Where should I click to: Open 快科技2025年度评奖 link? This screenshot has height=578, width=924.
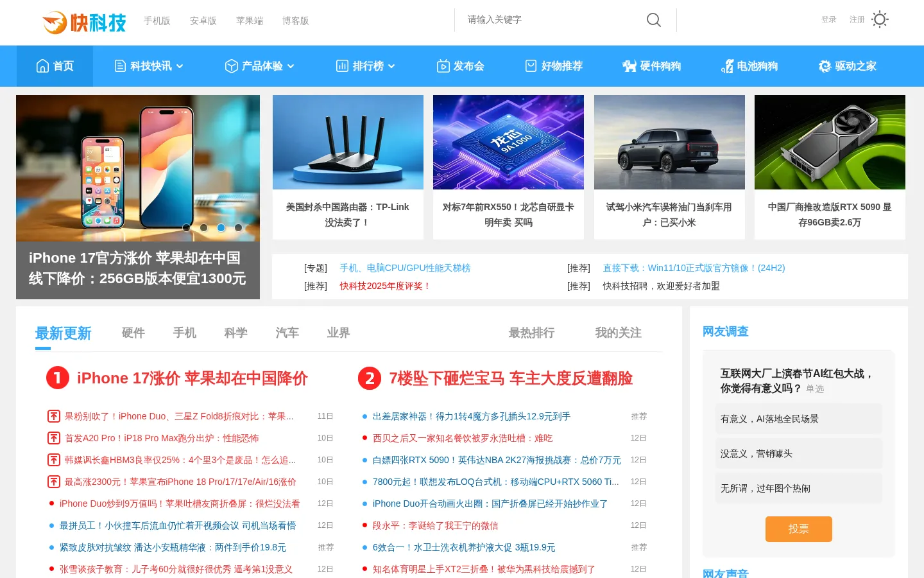pos(385,286)
